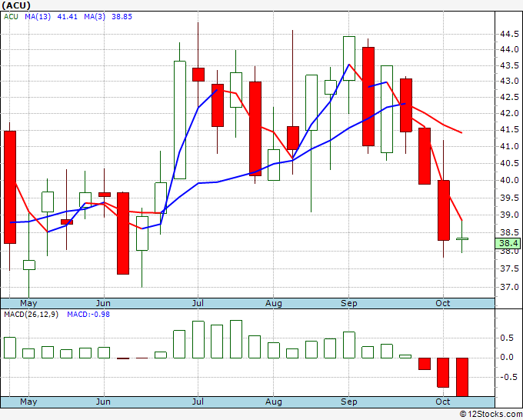Click the tall green candle topping near 44.5
Screen dimensions: 523x420
(349, 58)
